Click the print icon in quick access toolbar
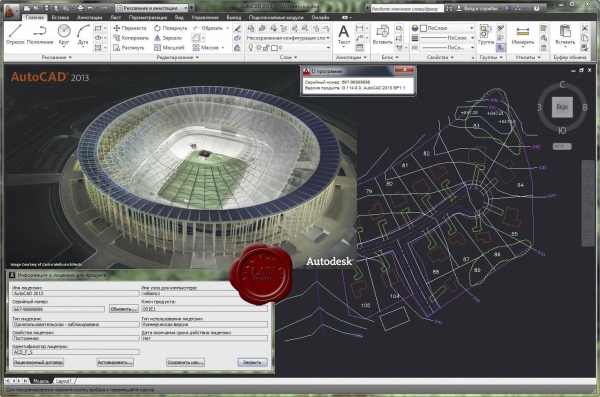This screenshot has height=397, width=600. click(80, 8)
